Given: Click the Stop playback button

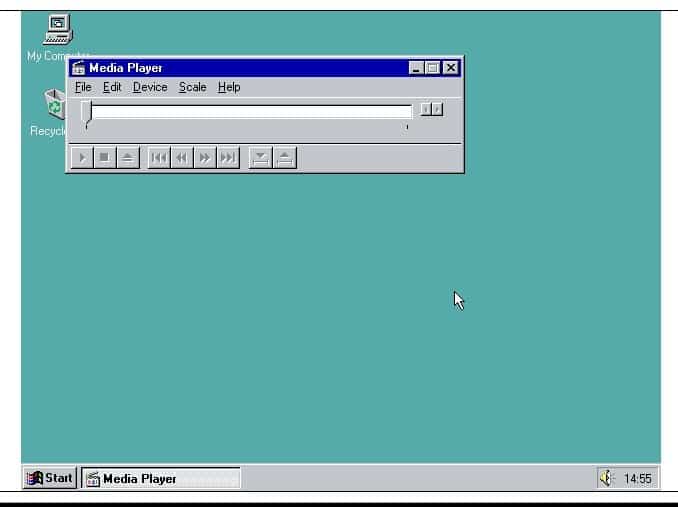Looking at the screenshot, I should click(105, 158).
